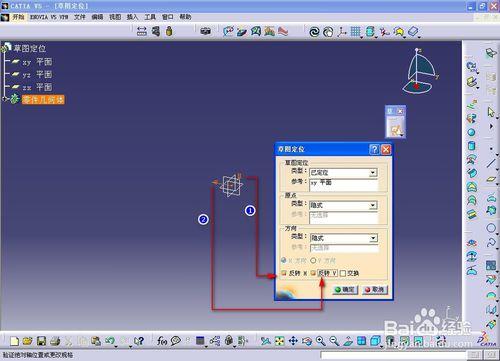This screenshot has width=500, height=361.
Task: Click the Print icon
Action: 55,341
